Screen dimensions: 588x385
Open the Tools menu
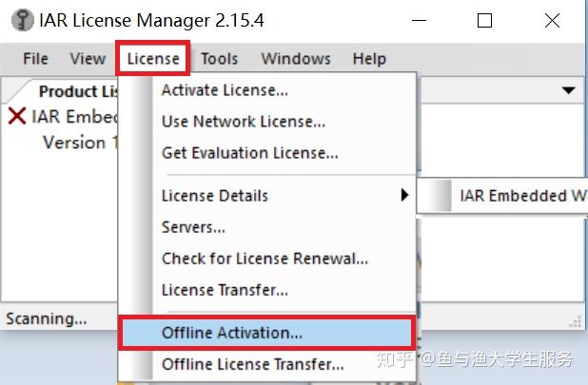point(220,59)
